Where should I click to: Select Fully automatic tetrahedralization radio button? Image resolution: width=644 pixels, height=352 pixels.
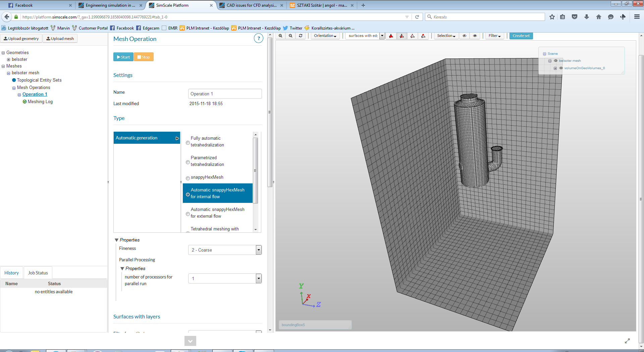(x=188, y=142)
